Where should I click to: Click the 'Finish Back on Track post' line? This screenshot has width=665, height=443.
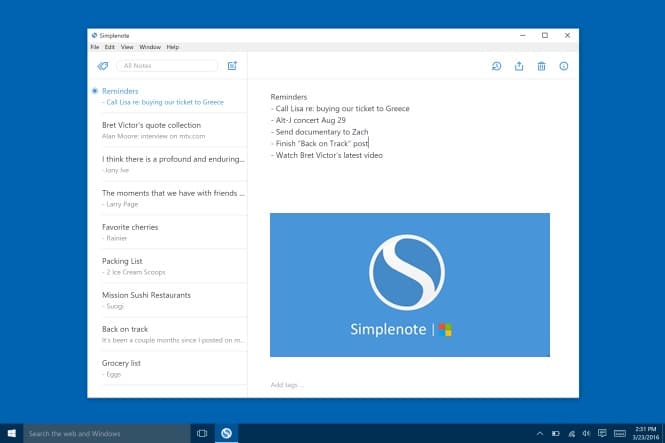tap(320, 144)
